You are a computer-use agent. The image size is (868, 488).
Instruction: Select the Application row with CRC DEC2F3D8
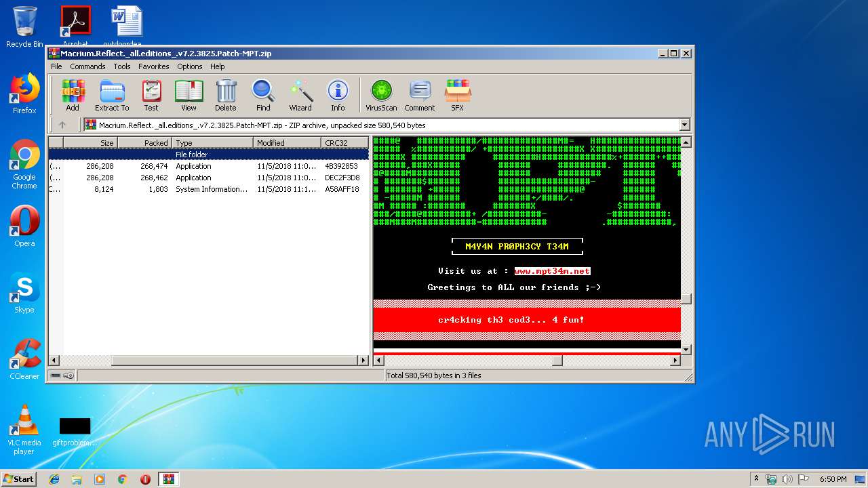(x=208, y=178)
